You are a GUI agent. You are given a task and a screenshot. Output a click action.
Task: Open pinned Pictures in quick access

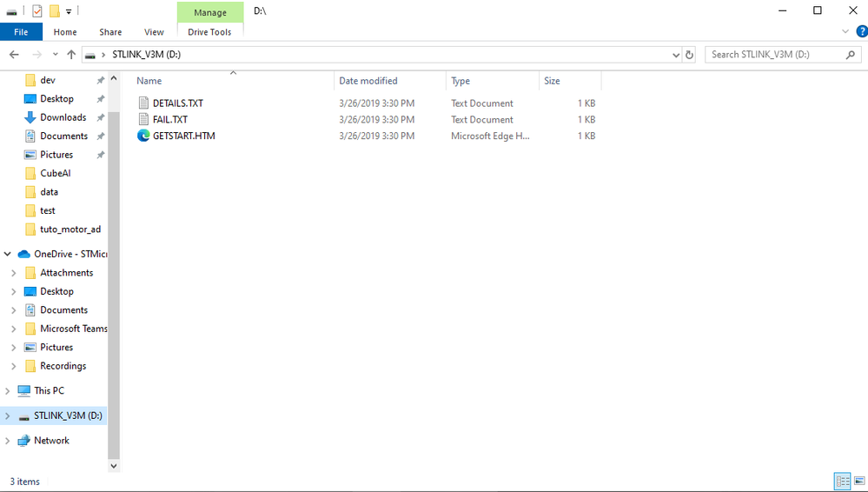click(56, 155)
